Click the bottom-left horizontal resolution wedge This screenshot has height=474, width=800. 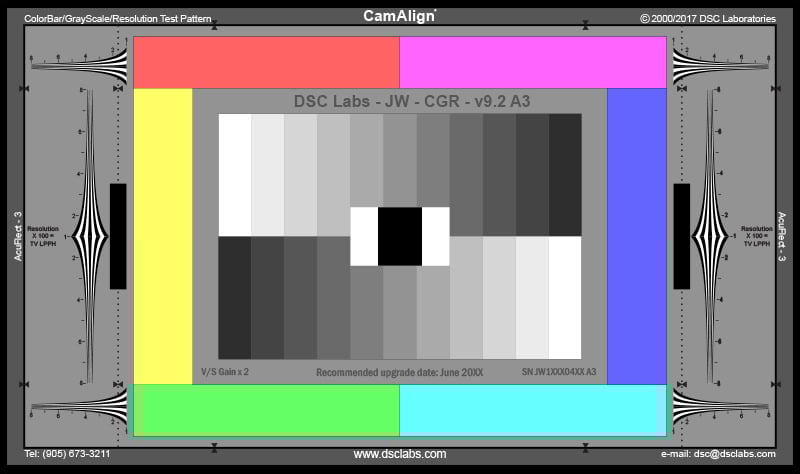(79, 407)
